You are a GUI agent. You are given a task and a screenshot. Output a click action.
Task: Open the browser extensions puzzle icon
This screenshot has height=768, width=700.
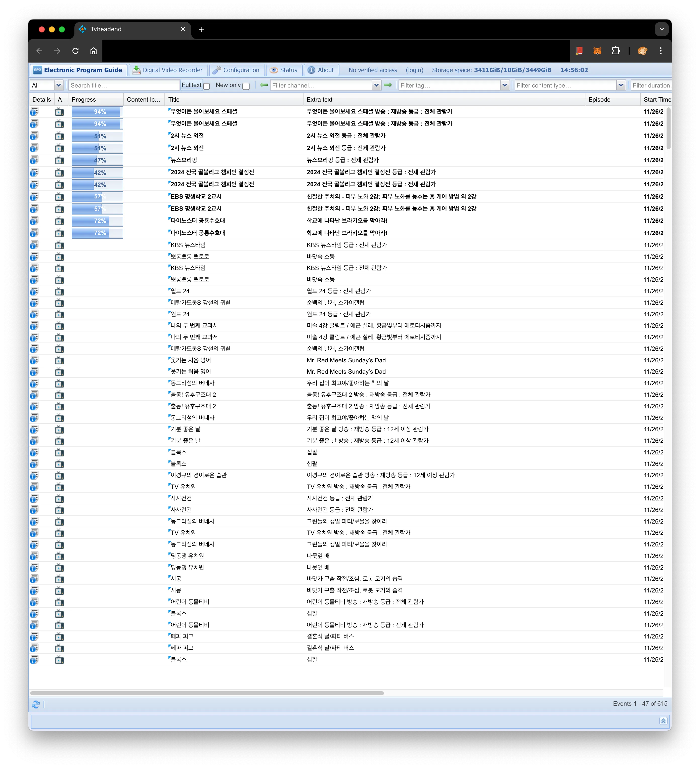[616, 51]
